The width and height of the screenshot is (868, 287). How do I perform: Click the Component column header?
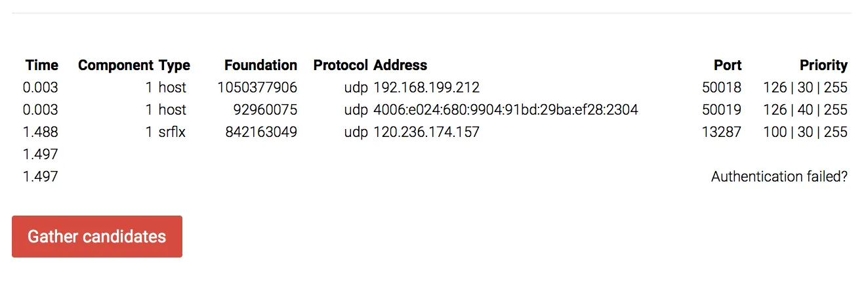(x=115, y=65)
